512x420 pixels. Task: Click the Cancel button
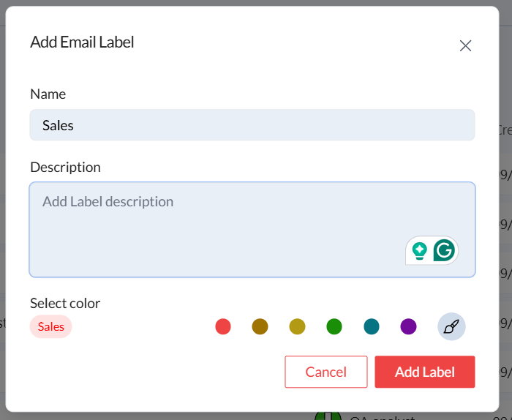point(325,372)
